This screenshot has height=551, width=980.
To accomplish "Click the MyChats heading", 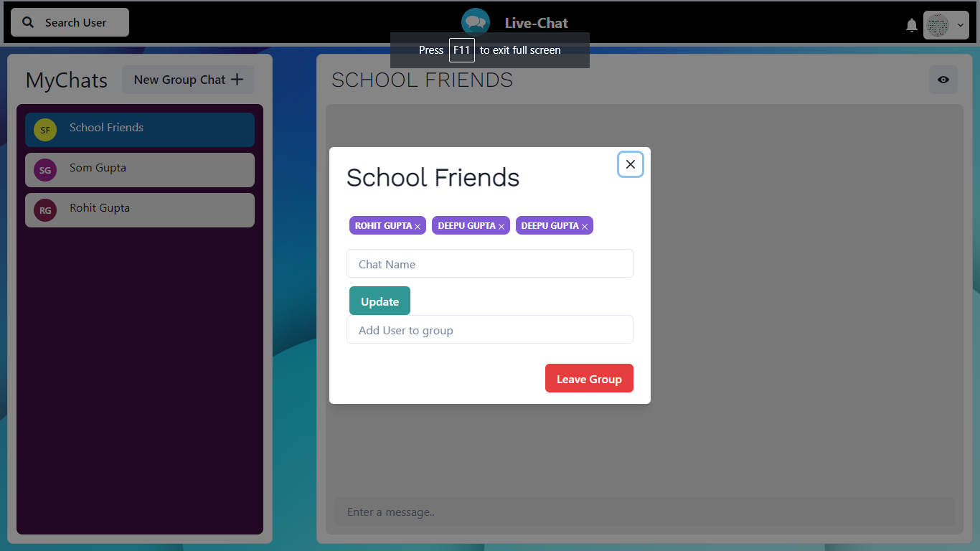I will click(66, 80).
